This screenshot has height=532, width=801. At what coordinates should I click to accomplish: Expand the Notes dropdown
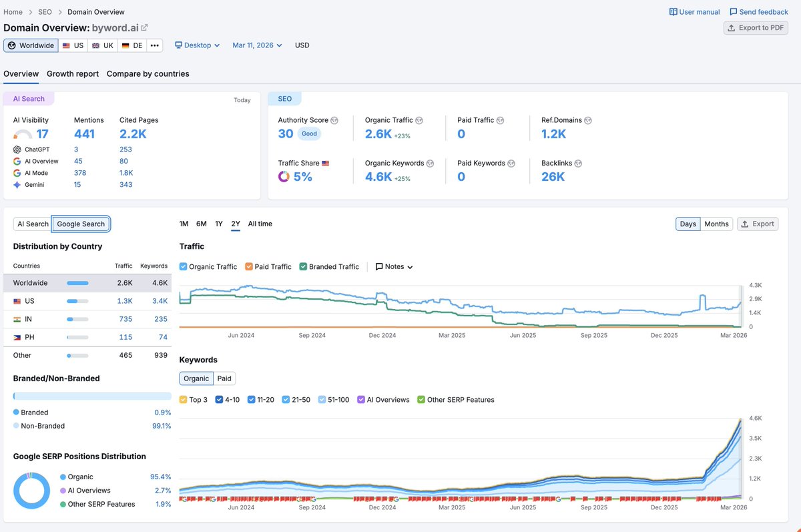[394, 266]
